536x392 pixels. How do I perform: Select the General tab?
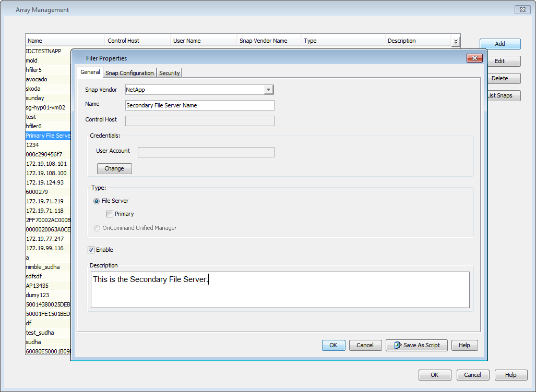click(90, 72)
